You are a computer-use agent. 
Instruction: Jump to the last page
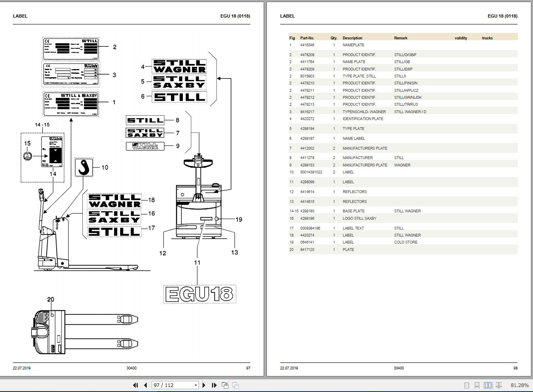click(x=214, y=385)
